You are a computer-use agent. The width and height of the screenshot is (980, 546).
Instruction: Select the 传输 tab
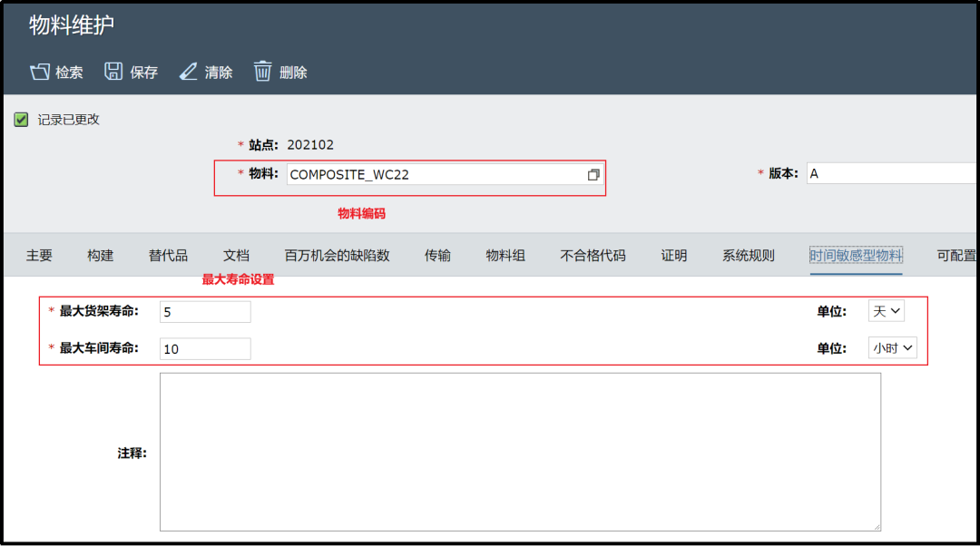(437, 255)
